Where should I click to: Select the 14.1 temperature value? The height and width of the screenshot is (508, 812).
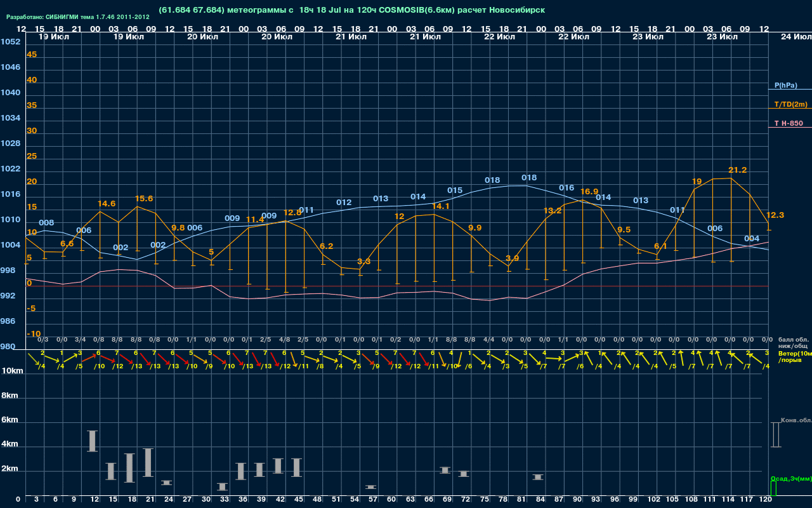pos(441,206)
